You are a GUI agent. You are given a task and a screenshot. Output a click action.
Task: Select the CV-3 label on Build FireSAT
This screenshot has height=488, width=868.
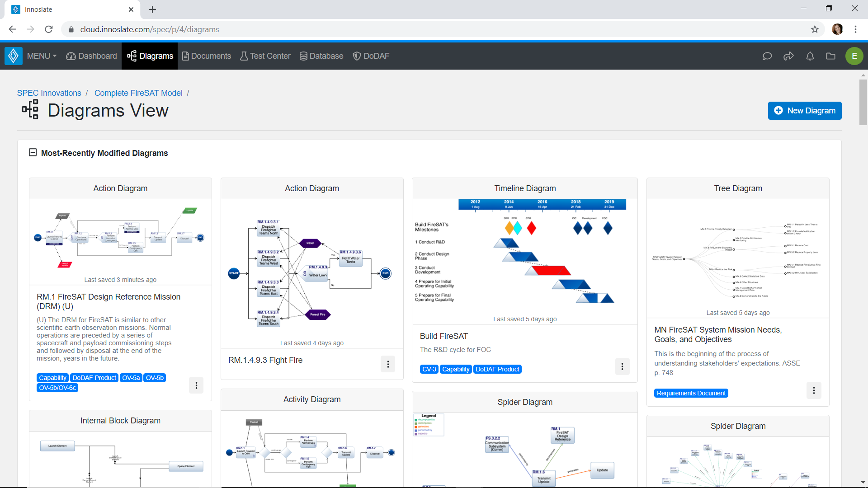429,369
